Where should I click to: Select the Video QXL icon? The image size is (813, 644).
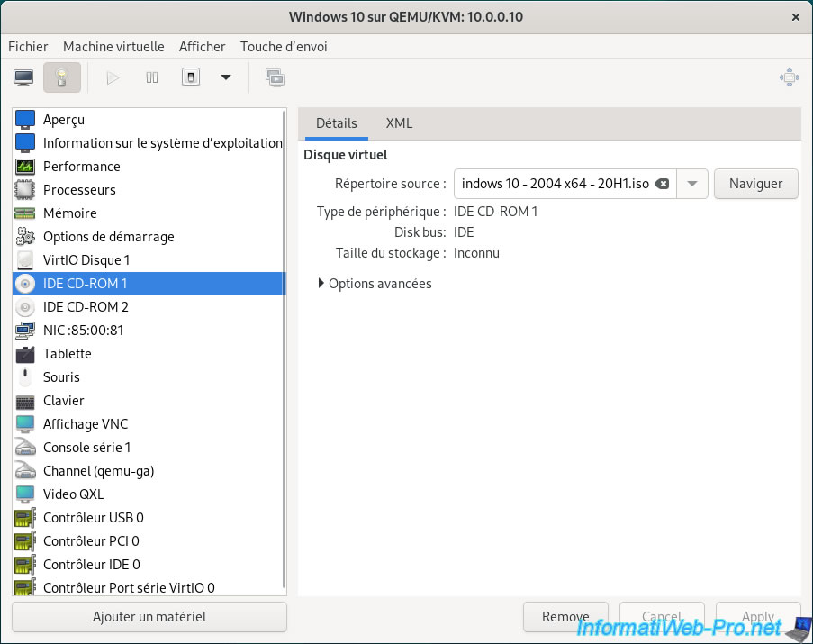(x=25, y=494)
